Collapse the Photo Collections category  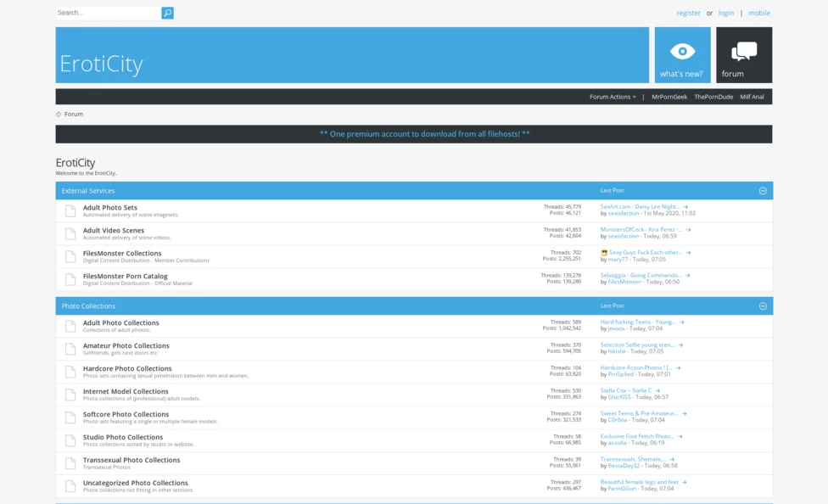coord(762,306)
